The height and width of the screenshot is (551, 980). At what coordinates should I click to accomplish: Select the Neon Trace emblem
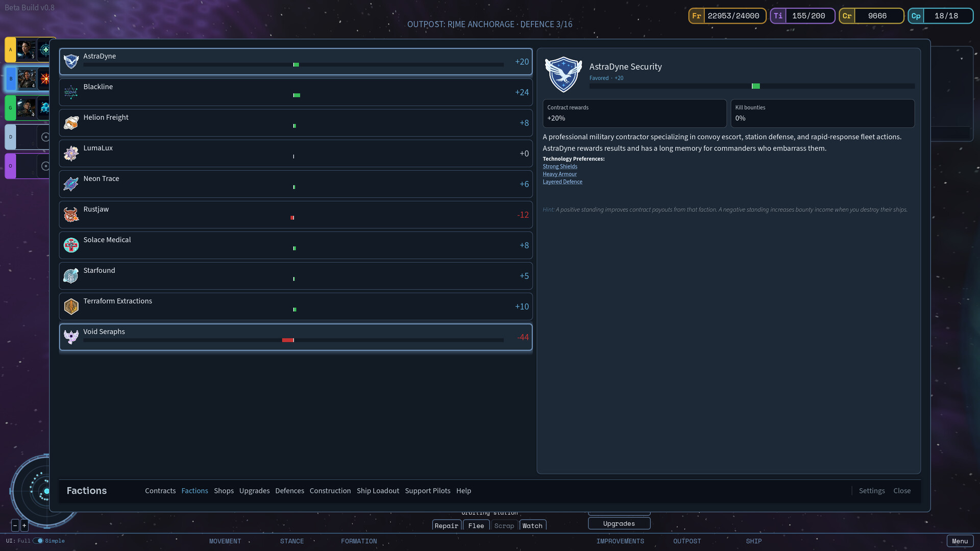pyautogui.click(x=71, y=184)
